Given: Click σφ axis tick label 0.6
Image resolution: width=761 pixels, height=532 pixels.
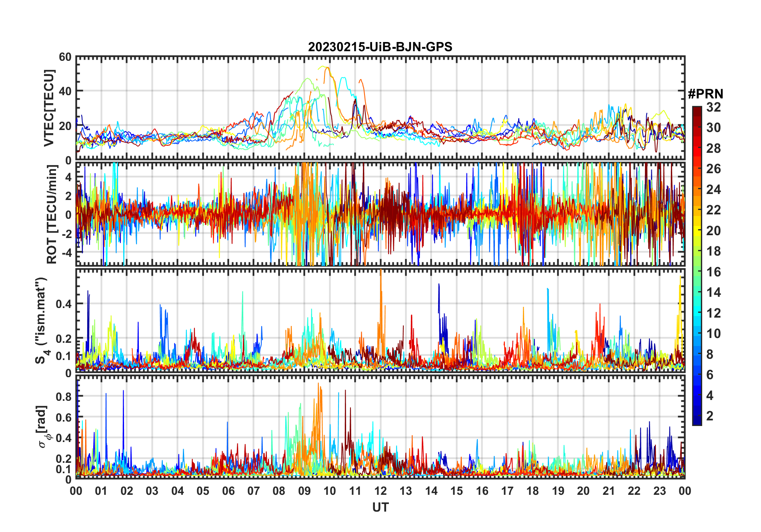Looking at the screenshot, I should [64, 418].
